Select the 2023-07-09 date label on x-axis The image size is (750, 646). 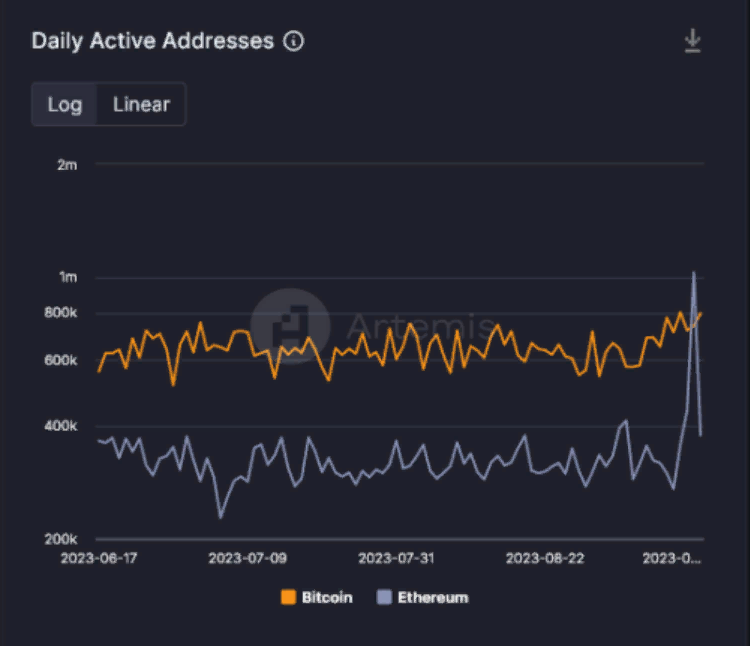(x=248, y=557)
